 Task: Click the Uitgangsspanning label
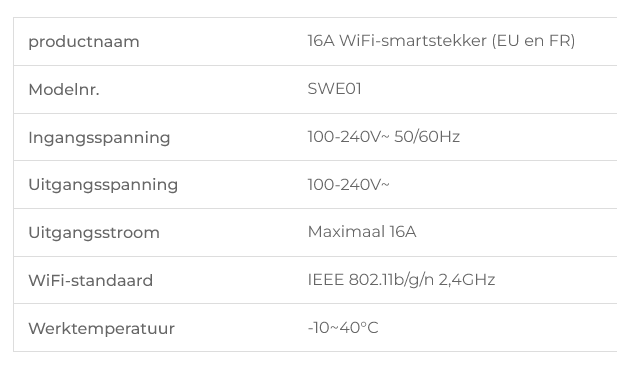[x=103, y=185]
